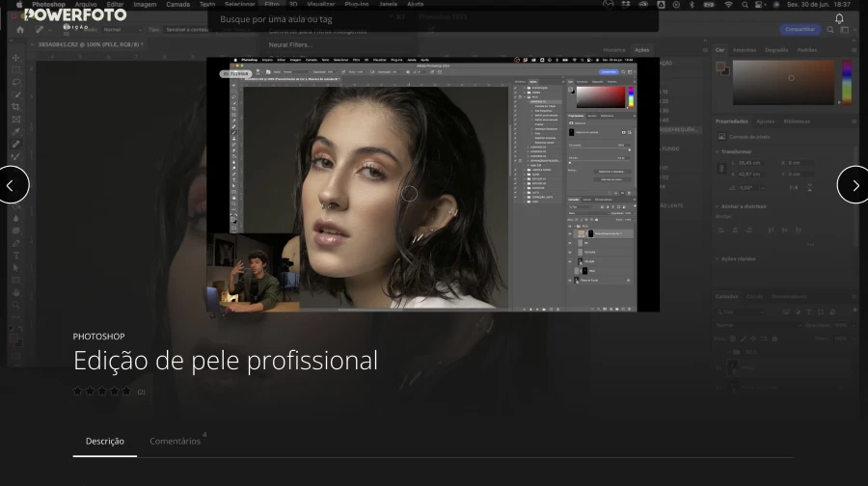Screen dimensions: 868x486
Task: Open the notifications bell icon
Action: pyautogui.click(x=839, y=19)
